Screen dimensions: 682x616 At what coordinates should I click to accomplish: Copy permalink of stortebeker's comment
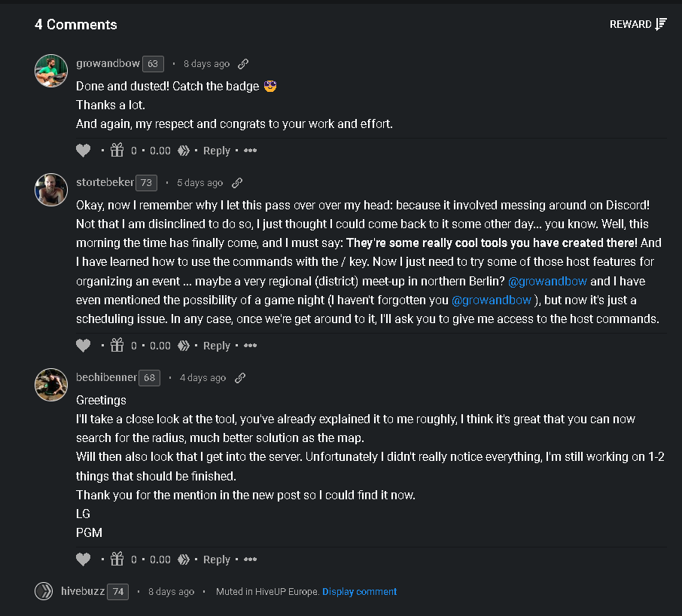click(x=237, y=183)
